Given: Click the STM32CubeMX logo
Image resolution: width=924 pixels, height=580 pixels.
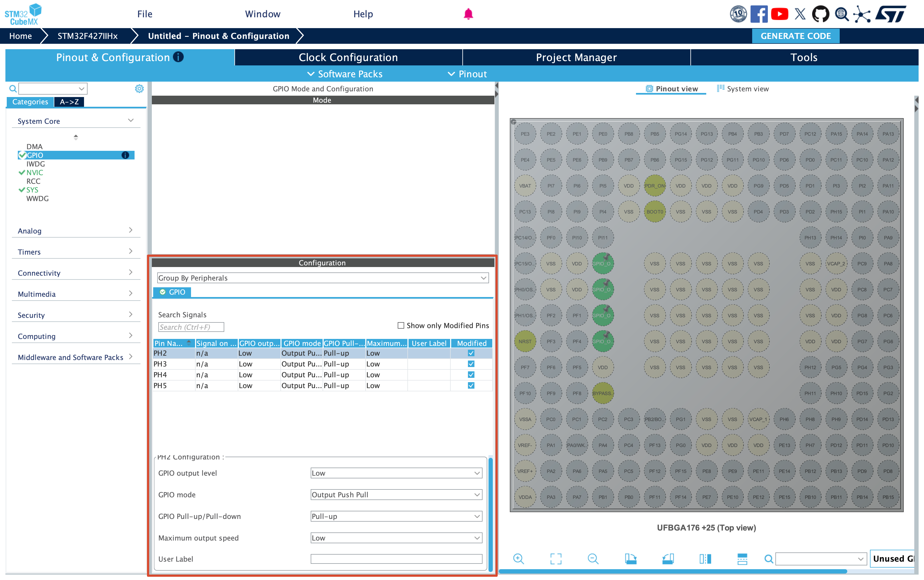Looking at the screenshot, I should (23, 14).
